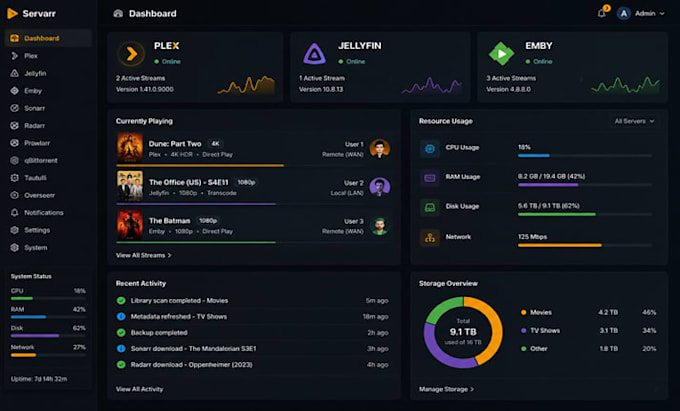
Task: Click the RAM Usage icon
Action: [x=430, y=178]
